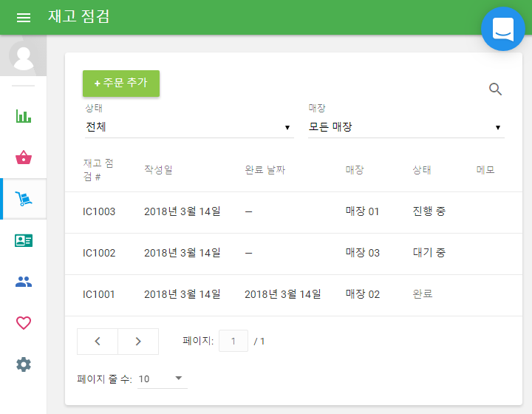Open the employee ID card section
The width and height of the screenshot is (532, 414).
24,240
